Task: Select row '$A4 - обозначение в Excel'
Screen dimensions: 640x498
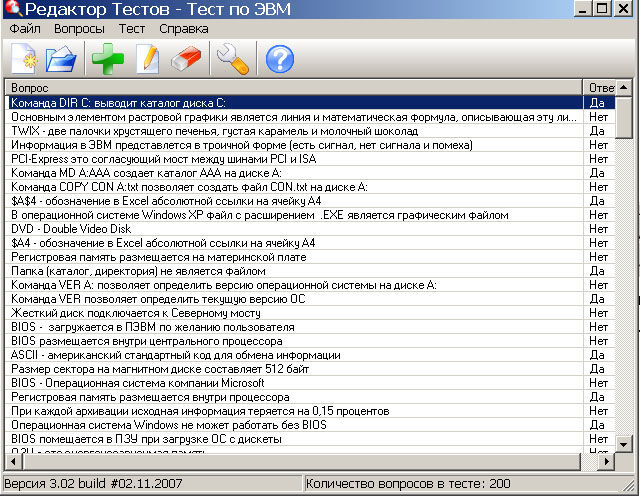Action: (x=310, y=243)
